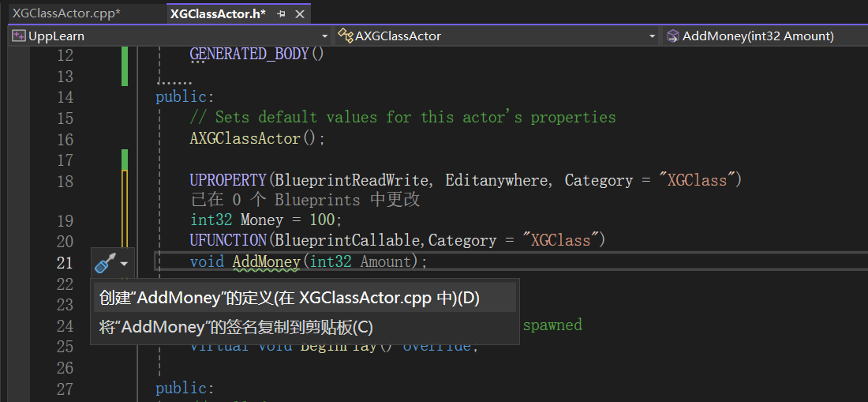
Task: Click line number 21 in the margin
Action: click(x=65, y=262)
